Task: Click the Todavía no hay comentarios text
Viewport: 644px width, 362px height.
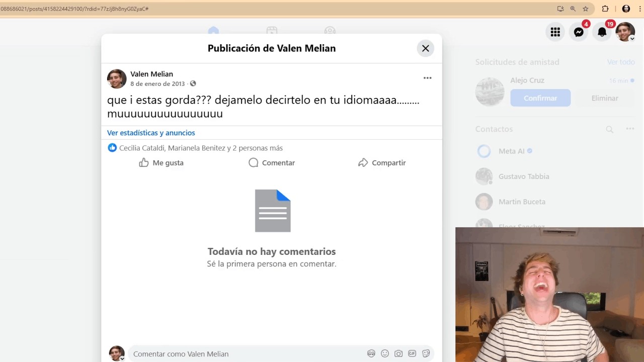Action: click(x=272, y=251)
